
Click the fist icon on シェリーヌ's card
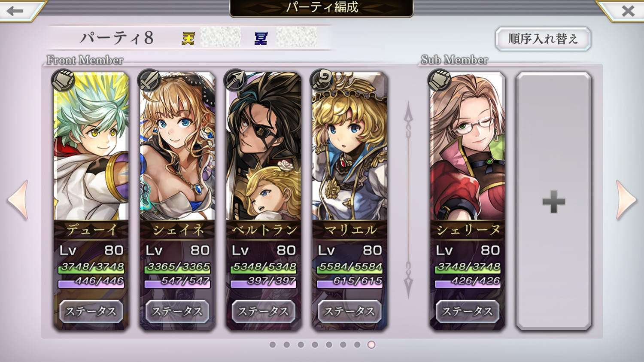click(439, 80)
